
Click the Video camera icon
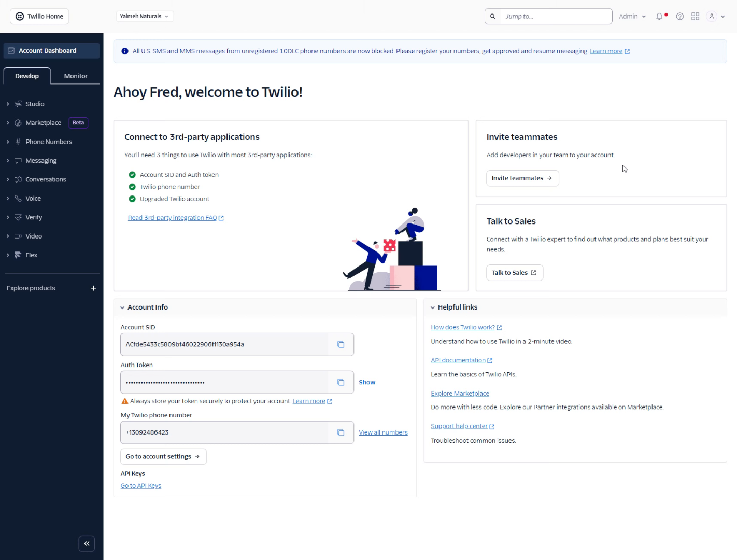(x=18, y=236)
